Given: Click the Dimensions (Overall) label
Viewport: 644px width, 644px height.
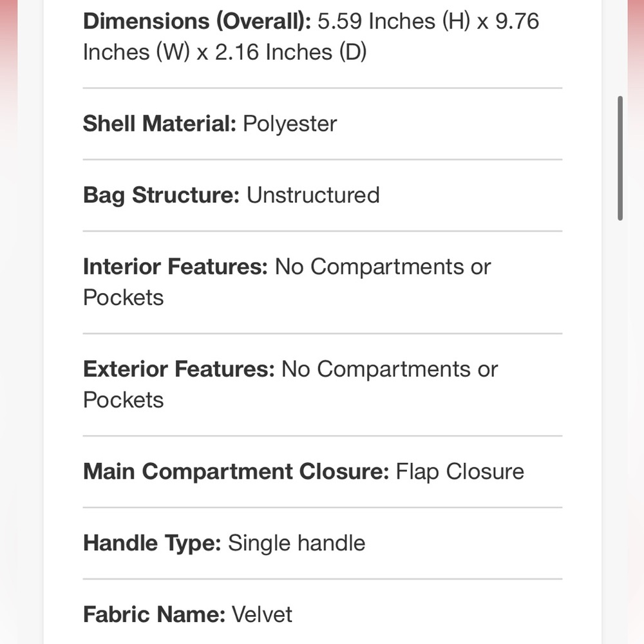Looking at the screenshot, I should click(196, 22).
